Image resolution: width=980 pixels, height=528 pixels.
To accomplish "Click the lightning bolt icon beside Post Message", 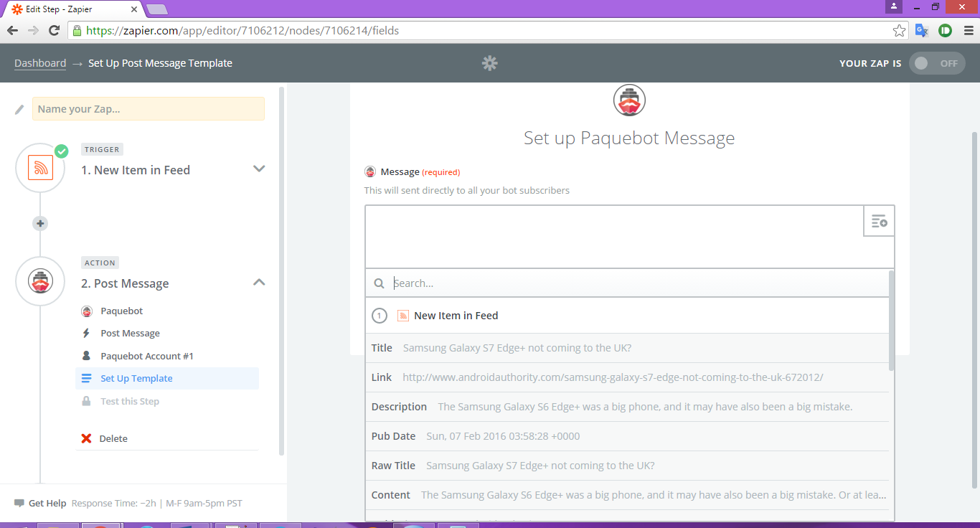I will (x=86, y=333).
